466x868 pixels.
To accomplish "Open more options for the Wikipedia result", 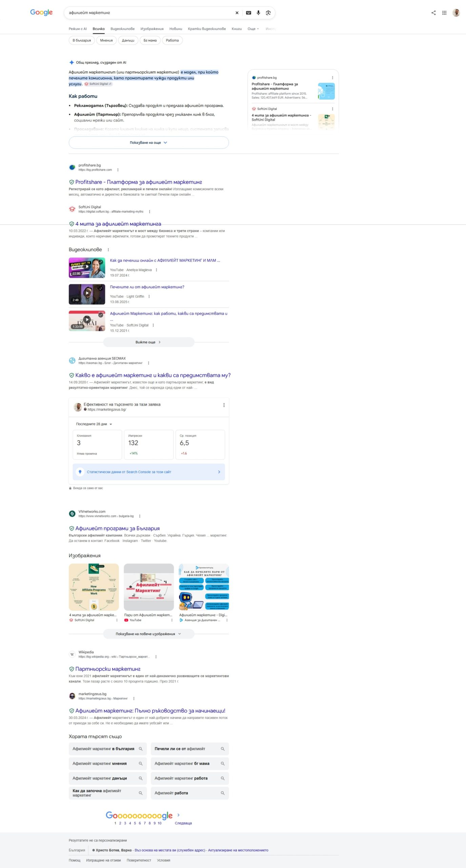I will pyautogui.click(x=156, y=657).
